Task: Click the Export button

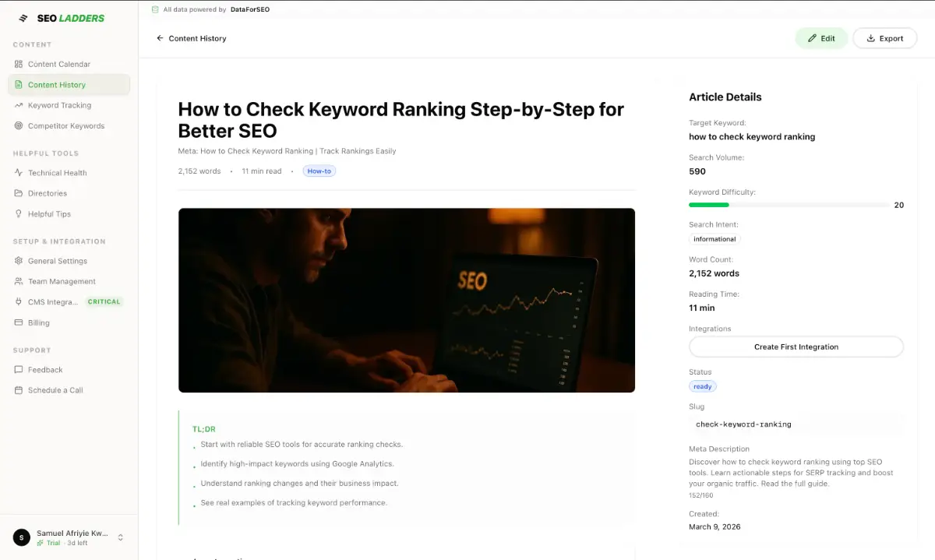Action: click(x=884, y=38)
